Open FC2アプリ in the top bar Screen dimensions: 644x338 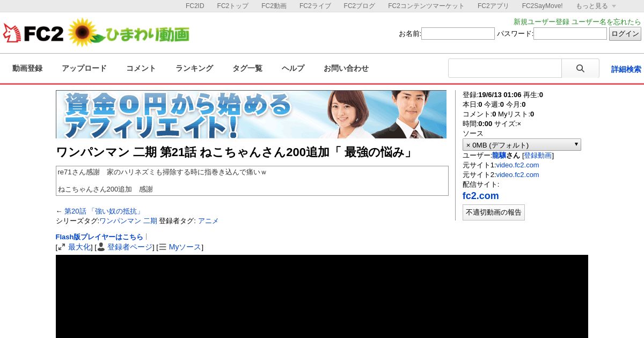tap(493, 6)
